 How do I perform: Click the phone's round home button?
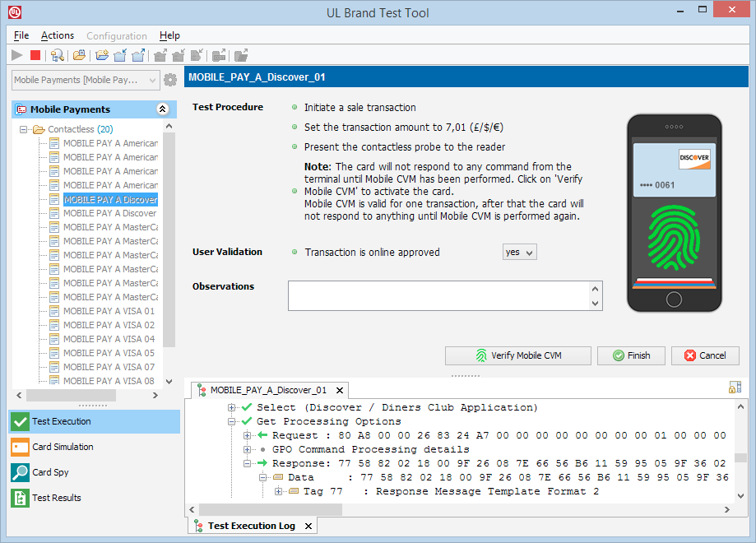(674, 299)
